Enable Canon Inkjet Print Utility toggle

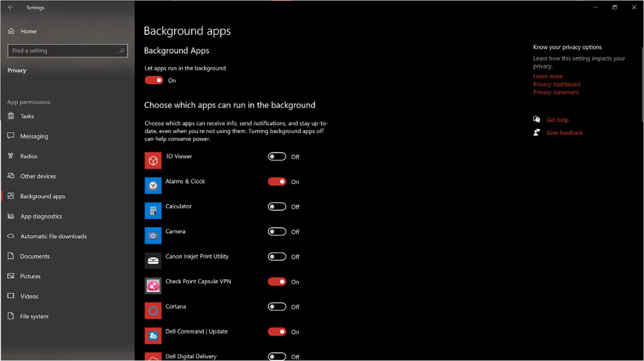coord(277,256)
